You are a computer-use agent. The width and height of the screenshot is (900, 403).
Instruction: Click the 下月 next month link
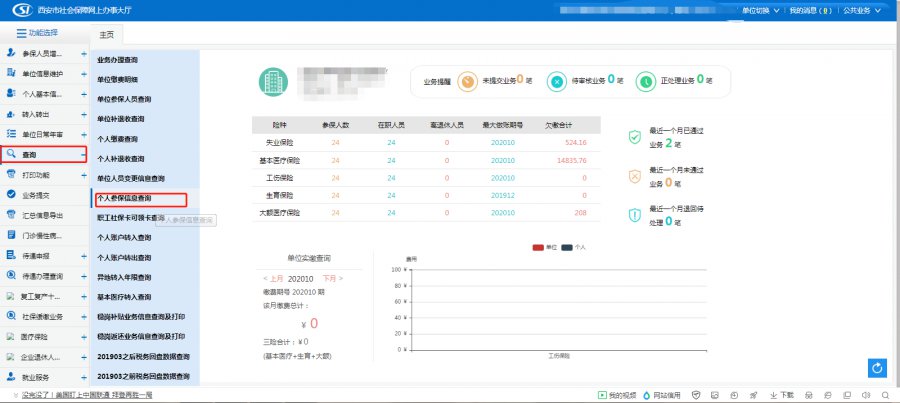pos(332,278)
